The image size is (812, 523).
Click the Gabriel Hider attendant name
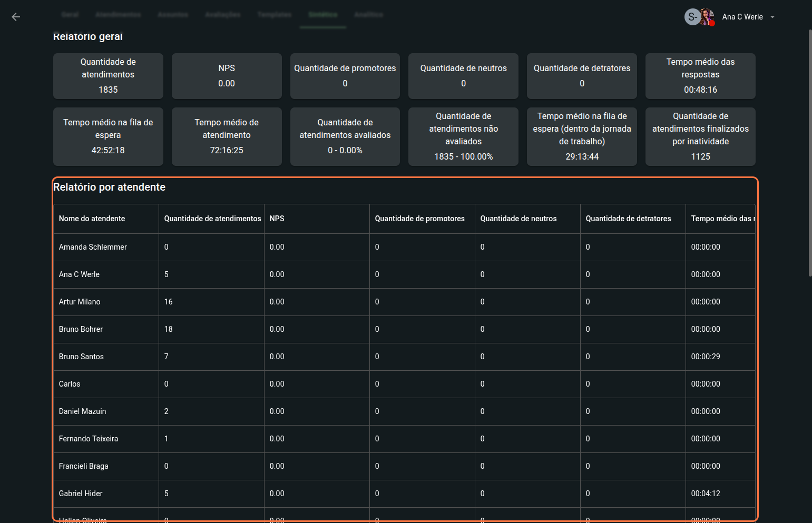[81, 494]
